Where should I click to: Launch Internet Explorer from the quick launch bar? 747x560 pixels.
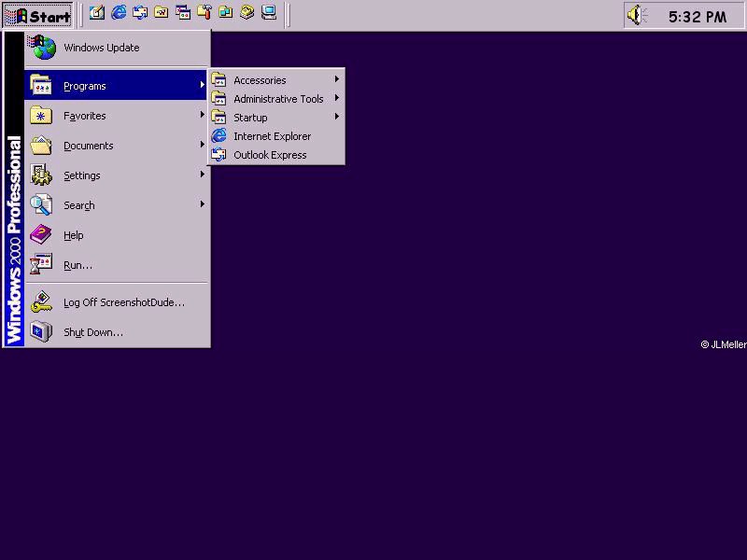[119, 12]
